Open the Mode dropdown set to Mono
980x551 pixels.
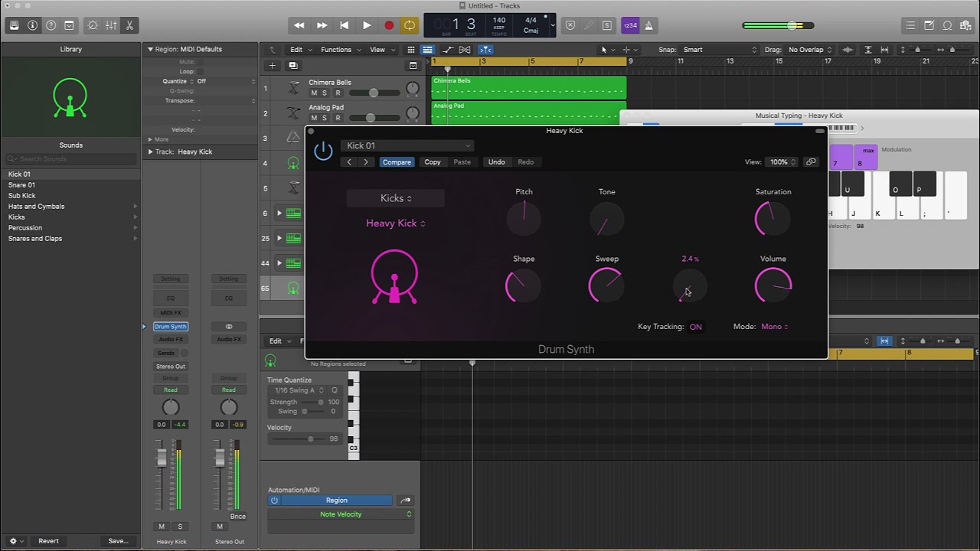pyautogui.click(x=774, y=327)
